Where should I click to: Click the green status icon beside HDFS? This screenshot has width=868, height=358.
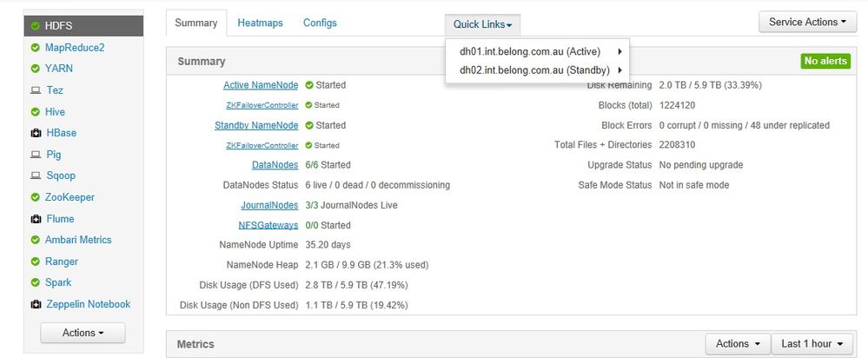36,26
